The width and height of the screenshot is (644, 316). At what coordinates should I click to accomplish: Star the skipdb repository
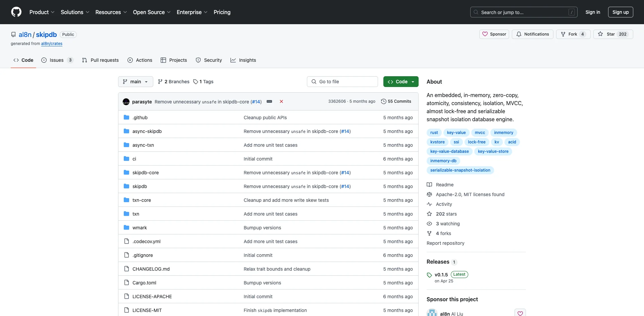pos(613,34)
